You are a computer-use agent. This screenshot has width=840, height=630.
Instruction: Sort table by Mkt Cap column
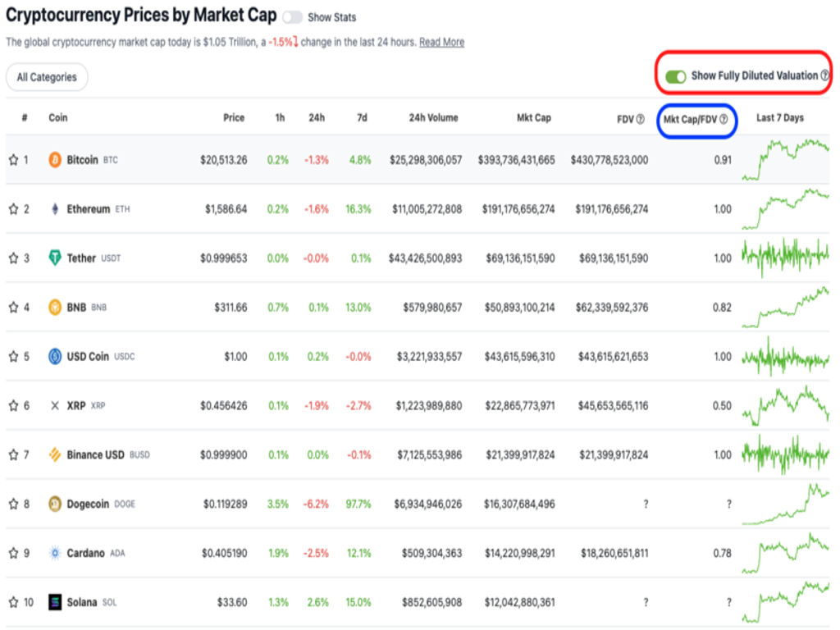(x=534, y=118)
